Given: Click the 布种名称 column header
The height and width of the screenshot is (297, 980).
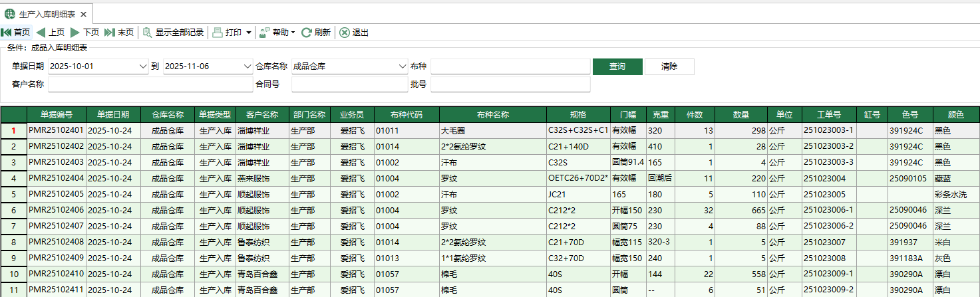Looking at the screenshot, I should 493,114.
